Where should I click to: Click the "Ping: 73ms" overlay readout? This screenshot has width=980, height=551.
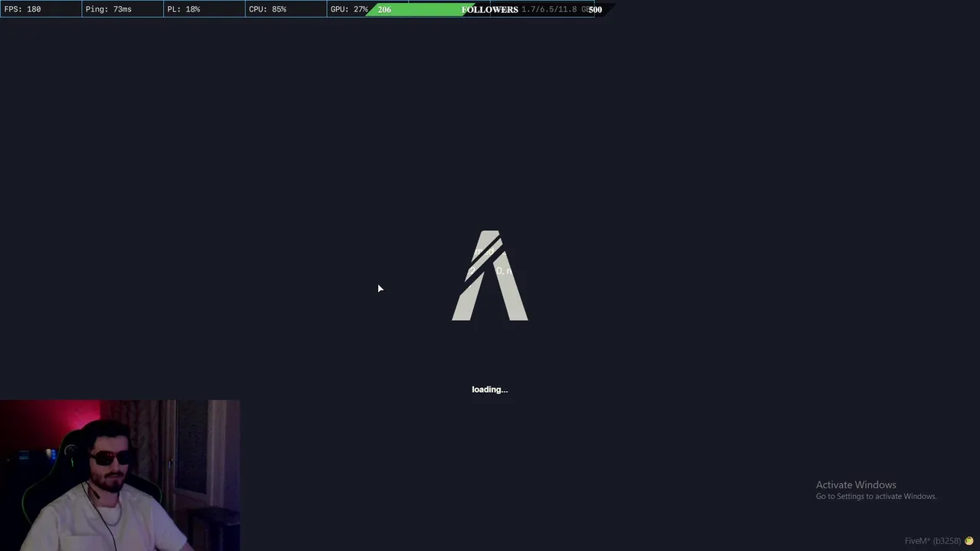pos(109,9)
